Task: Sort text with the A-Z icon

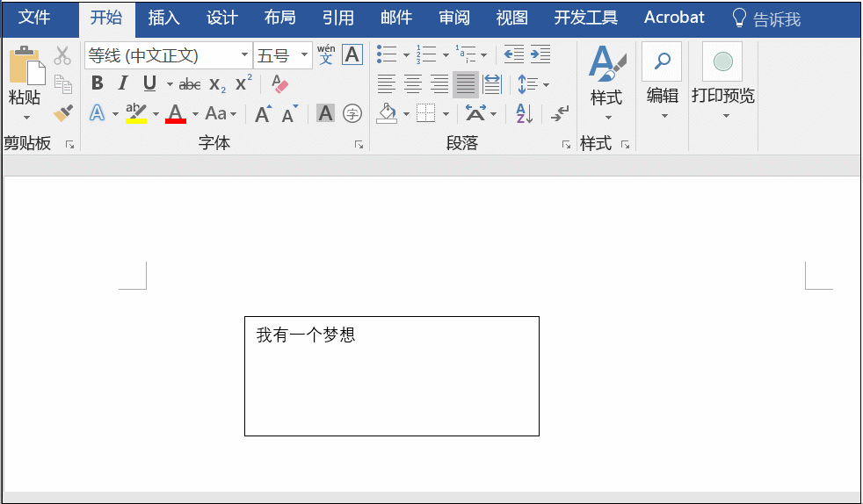Action: coord(524,113)
